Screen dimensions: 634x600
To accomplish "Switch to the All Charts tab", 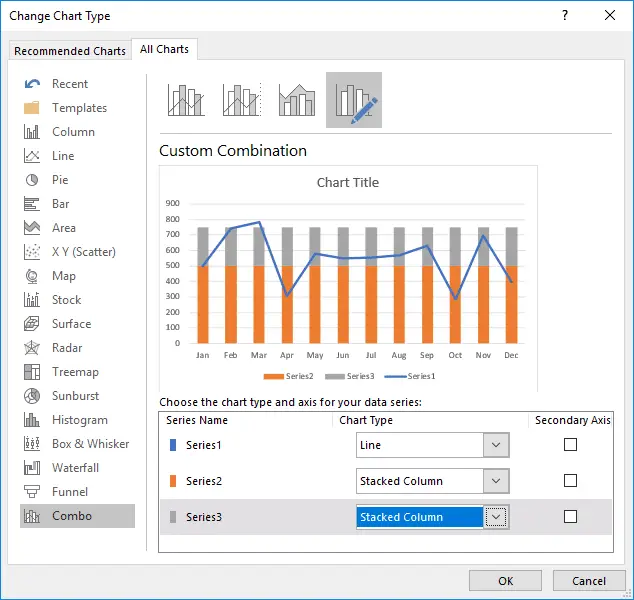I will coord(164,49).
